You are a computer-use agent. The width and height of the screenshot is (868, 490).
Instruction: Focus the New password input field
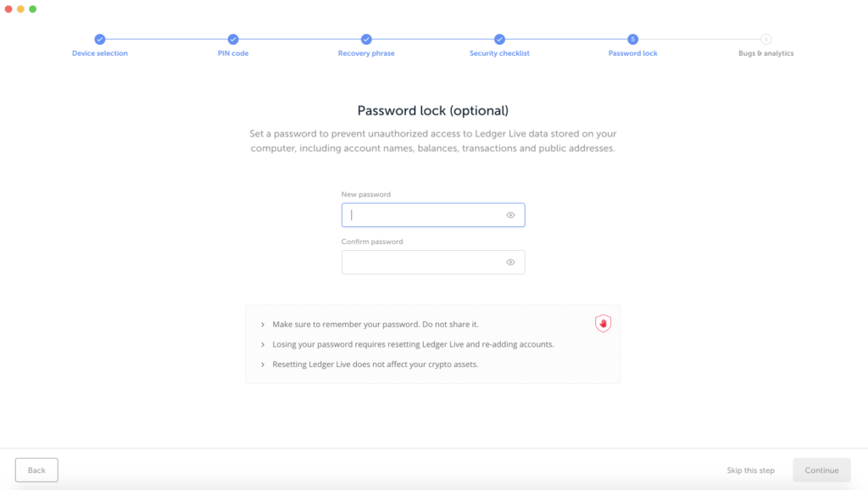pyautogui.click(x=433, y=214)
